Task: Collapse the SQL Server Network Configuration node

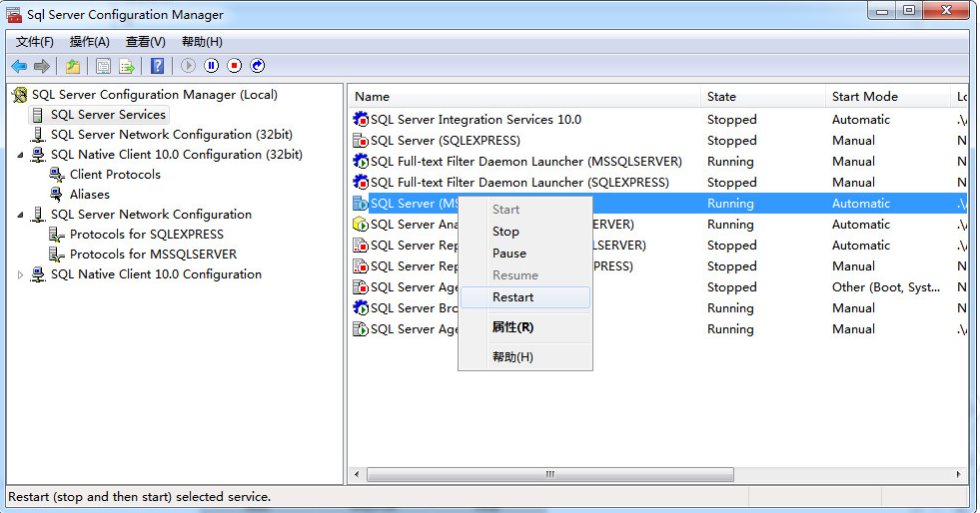Action: pos(21,215)
